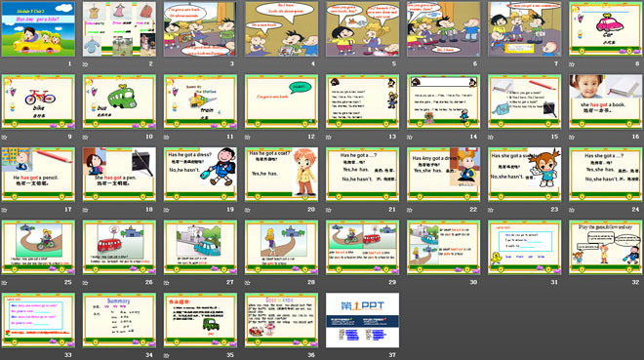Click the animation star beneath slide 20

(248, 210)
